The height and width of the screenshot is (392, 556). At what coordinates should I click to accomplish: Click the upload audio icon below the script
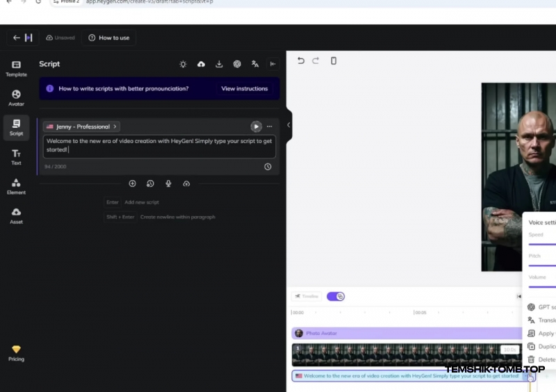[186, 183]
